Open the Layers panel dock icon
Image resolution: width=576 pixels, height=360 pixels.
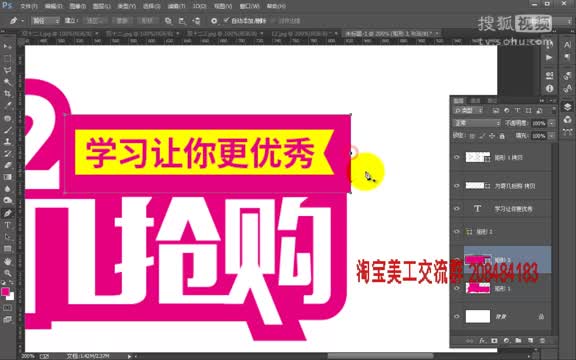coord(567,107)
